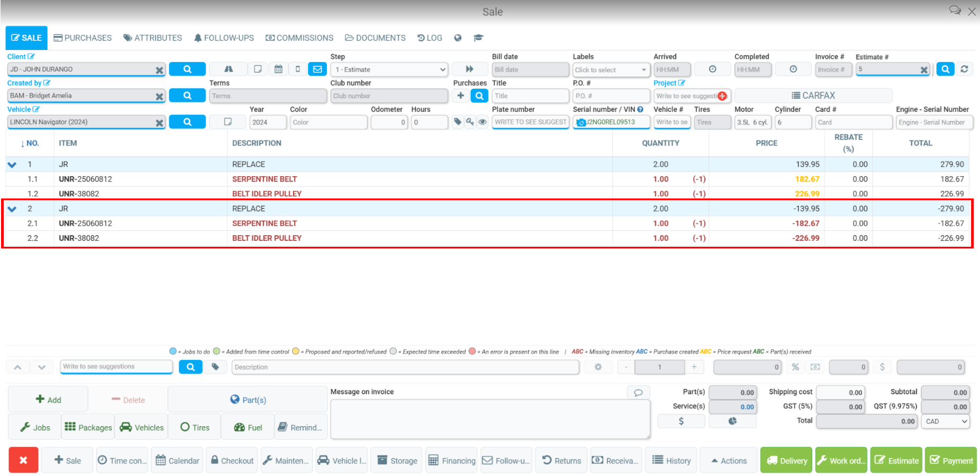Screen dimensions: 980x476
Task: Click the key icon in vehicle row
Action: [x=470, y=122]
